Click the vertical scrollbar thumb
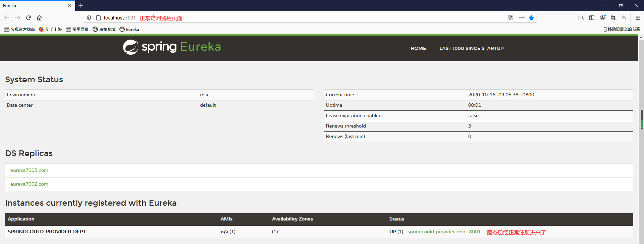 (642, 119)
